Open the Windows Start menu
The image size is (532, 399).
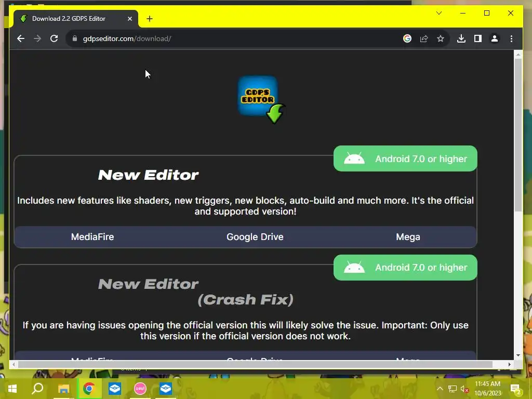[12, 389]
